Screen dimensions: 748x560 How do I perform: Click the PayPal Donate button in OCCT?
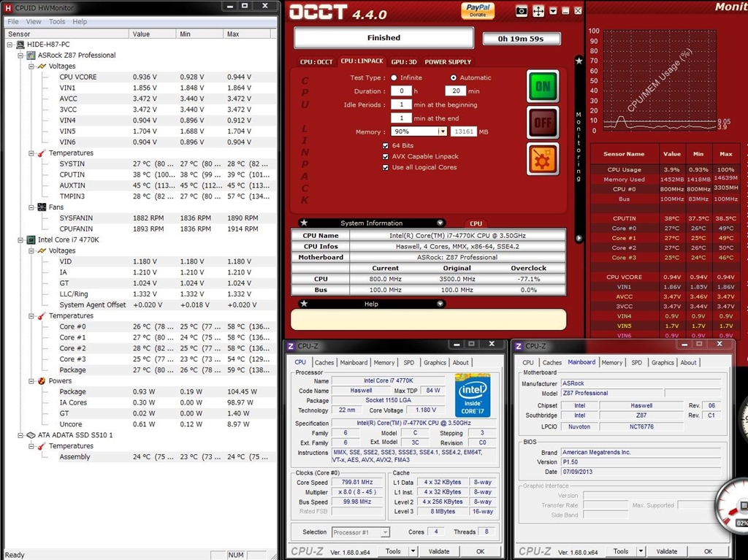(x=478, y=10)
